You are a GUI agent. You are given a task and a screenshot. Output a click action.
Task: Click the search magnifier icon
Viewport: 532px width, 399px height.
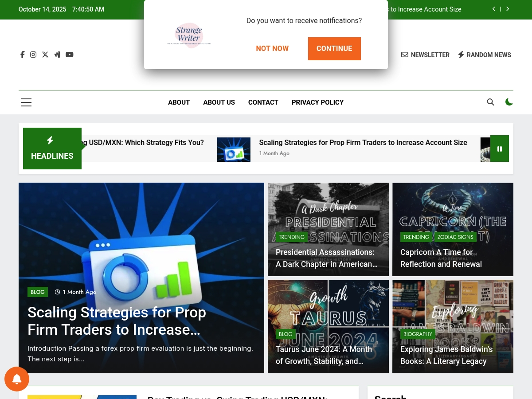(x=490, y=102)
